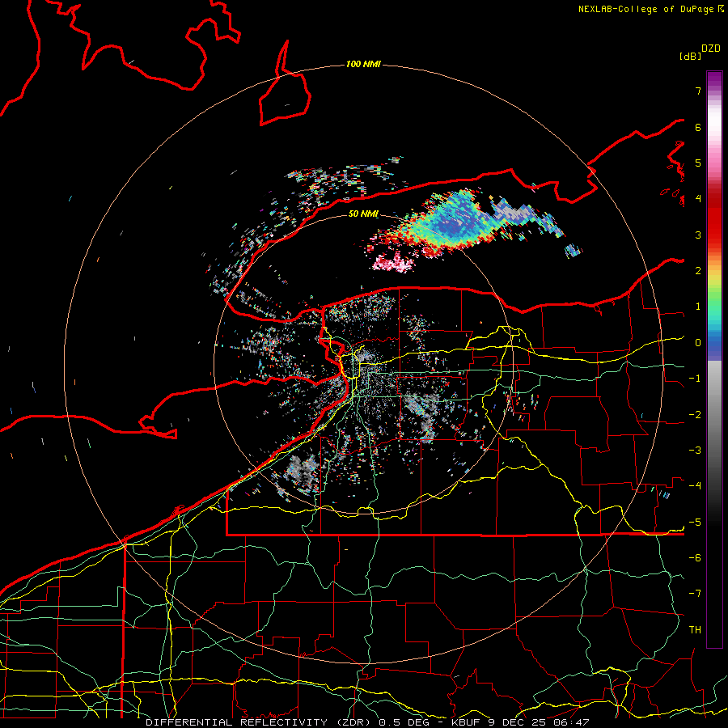Click the 3 value on color scale
Image resolution: width=728 pixels, height=728 pixels.
point(698,235)
